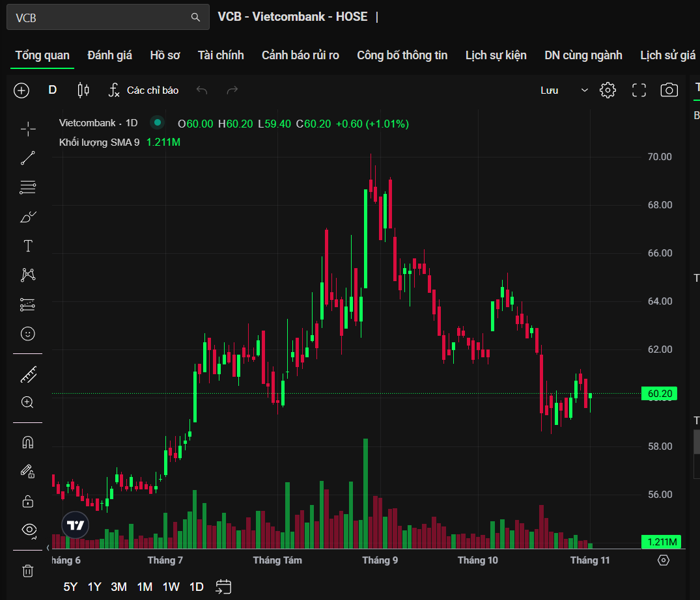Toggle magnet mode on the toolbar
Image resolution: width=700 pixels, height=600 pixels.
tap(28, 443)
